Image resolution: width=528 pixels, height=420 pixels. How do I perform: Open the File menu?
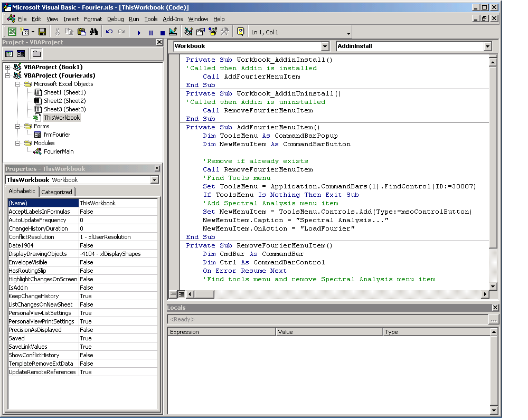click(22, 19)
